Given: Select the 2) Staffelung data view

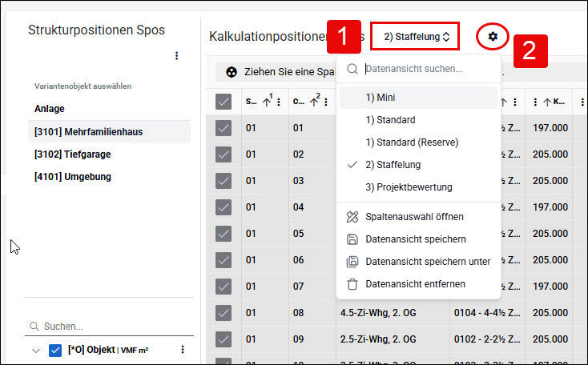Looking at the screenshot, I should coord(418,165).
